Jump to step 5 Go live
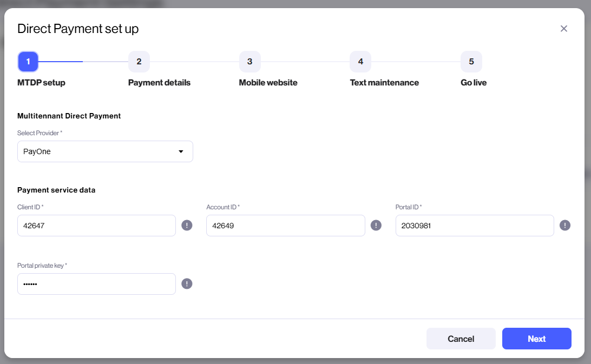This screenshot has width=591, height=364. (x=471, y=62)
